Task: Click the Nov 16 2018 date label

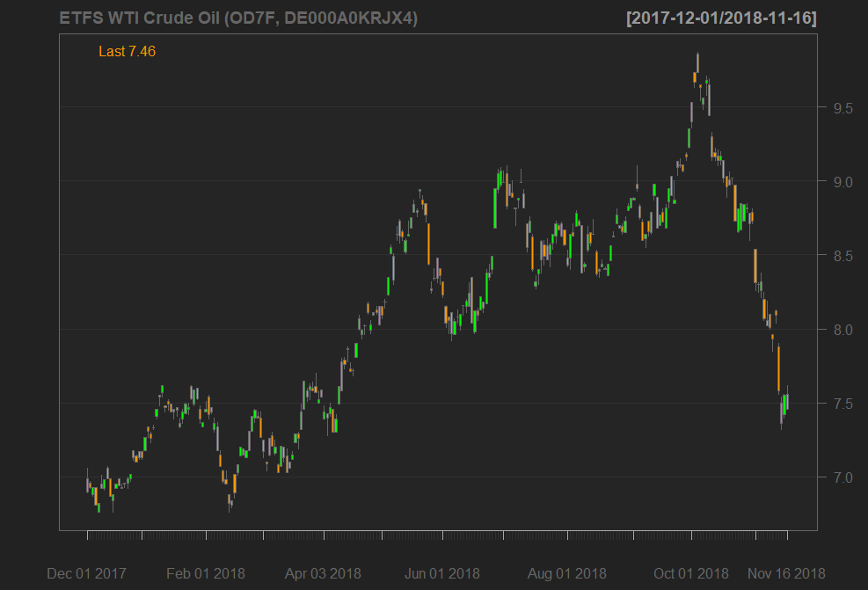Action: 787,573
